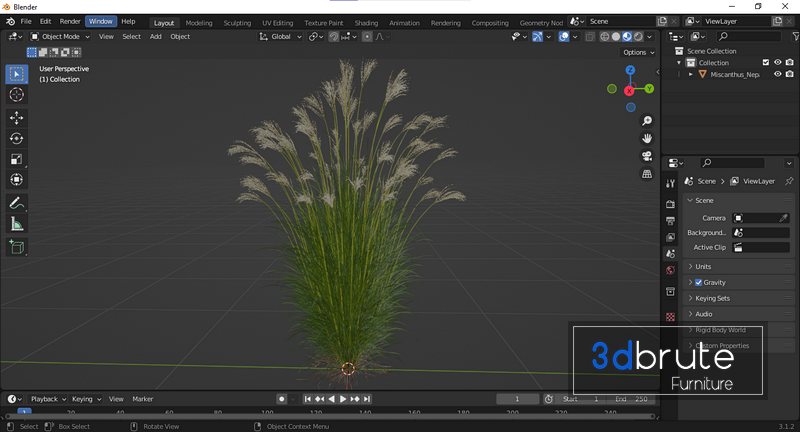Viewport: 800px width, 432px height.
Task: Click the Camera field in Scene panel
Action: (x=761, y=218)
